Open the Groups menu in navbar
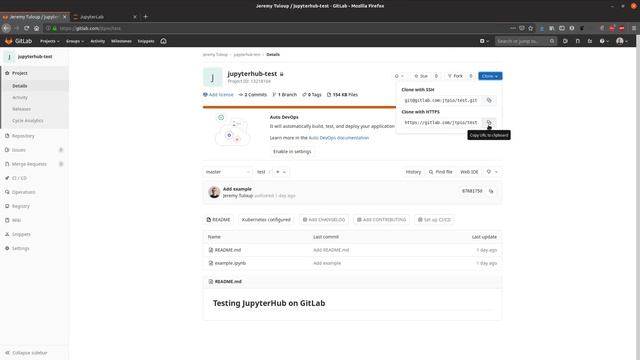The image size is (640, 360). coord(75,41)
